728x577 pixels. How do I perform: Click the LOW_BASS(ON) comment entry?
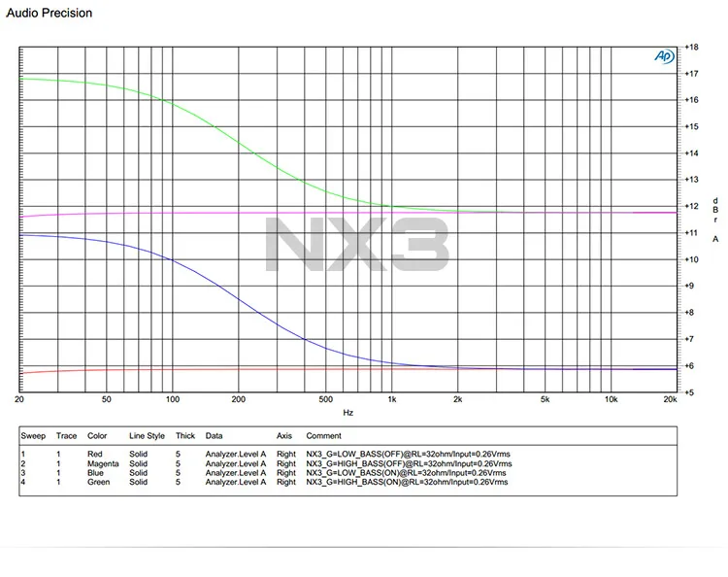click(x=407, y=472)
